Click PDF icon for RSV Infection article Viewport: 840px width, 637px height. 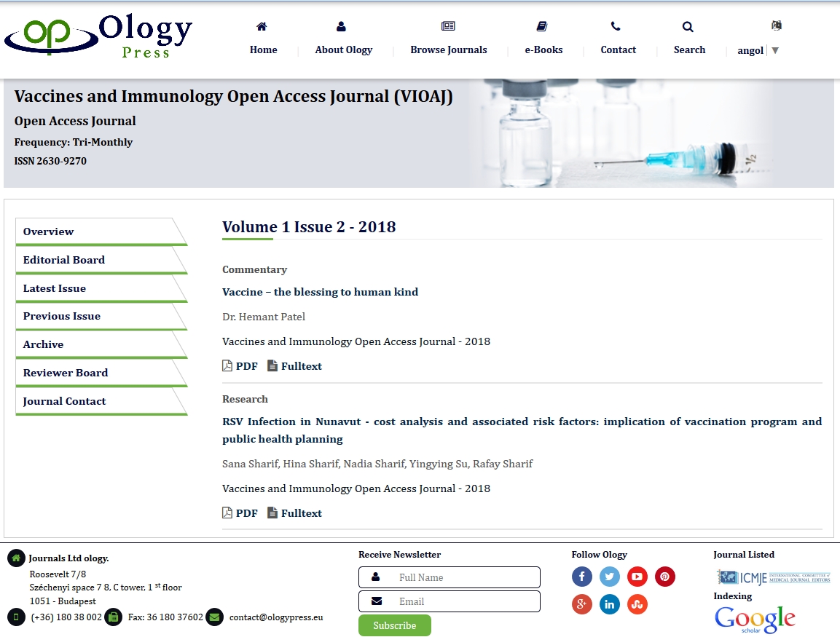(227, 513)
